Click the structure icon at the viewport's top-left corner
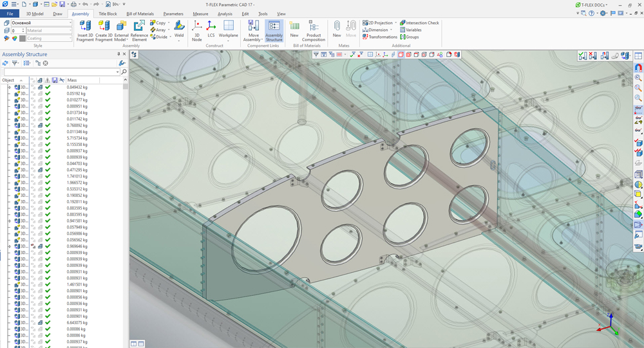The image size is (644, 348). pyautogui.click(x=134, y=55)
